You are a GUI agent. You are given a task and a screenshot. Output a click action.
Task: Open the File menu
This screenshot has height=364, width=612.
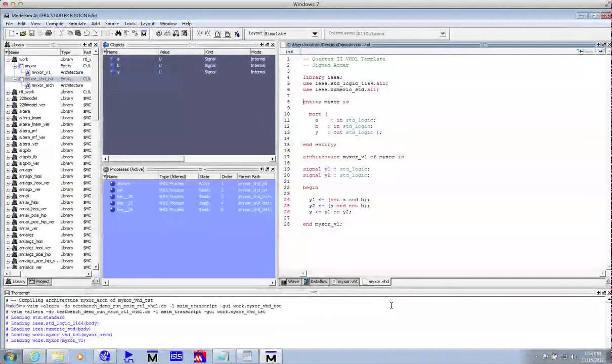(x=9, y=24)
